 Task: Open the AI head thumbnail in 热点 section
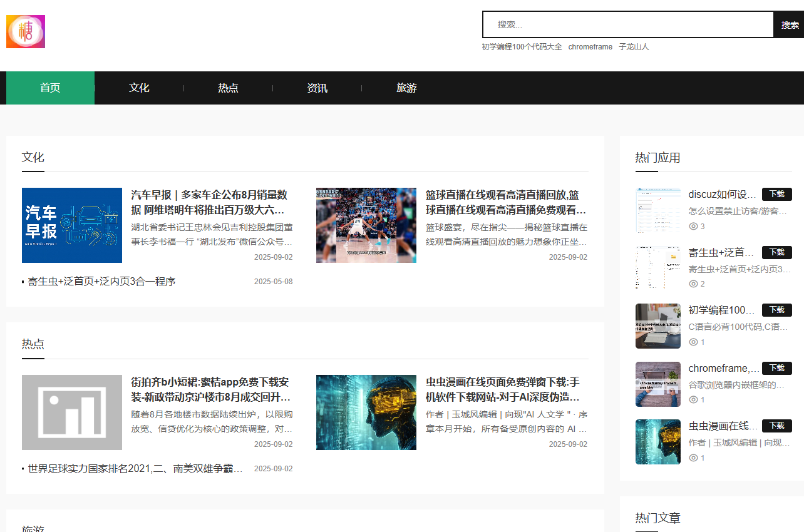(366, 412)
